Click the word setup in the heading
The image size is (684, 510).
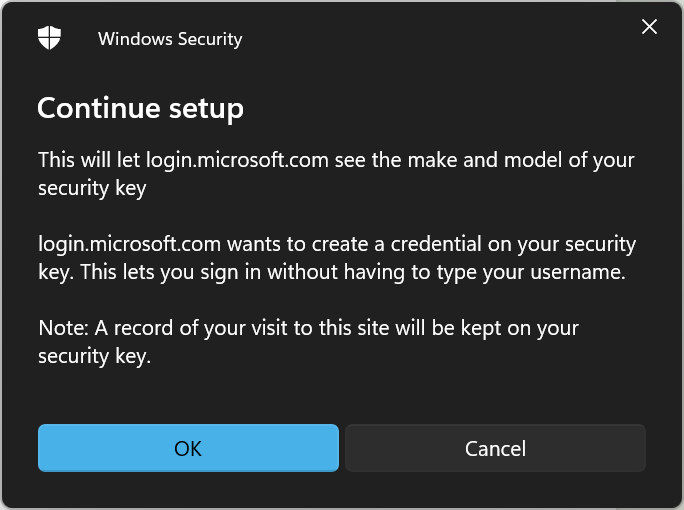tap(206, 109)
